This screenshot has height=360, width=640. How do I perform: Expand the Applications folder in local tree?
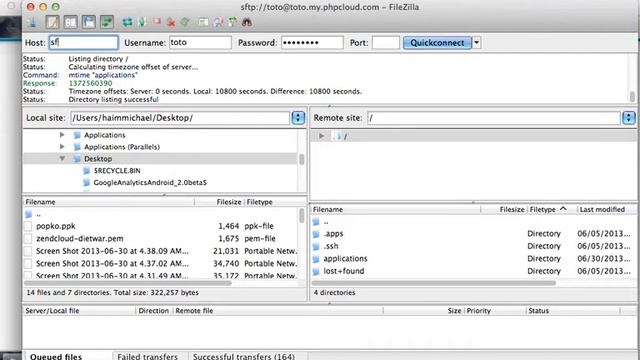click(x=62, y=135)
